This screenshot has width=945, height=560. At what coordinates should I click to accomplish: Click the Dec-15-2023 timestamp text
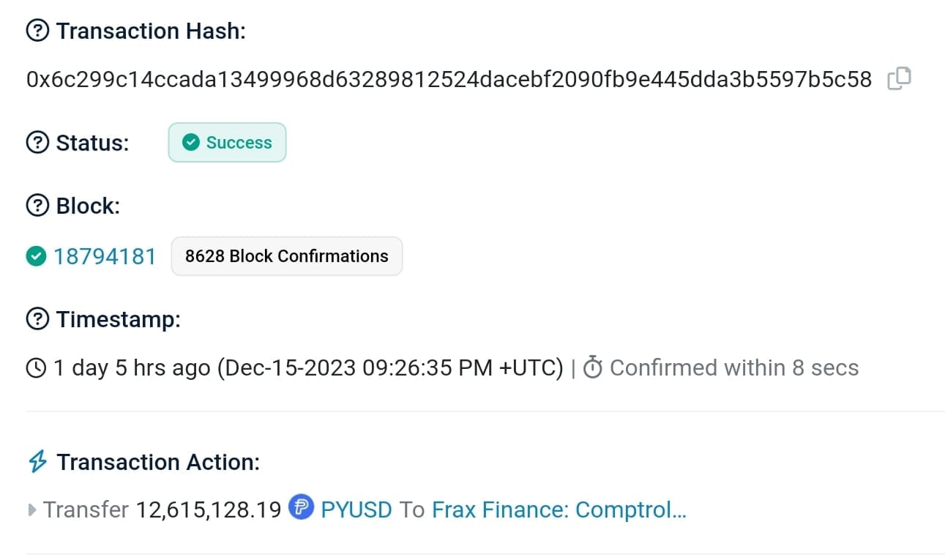(390, 367)
